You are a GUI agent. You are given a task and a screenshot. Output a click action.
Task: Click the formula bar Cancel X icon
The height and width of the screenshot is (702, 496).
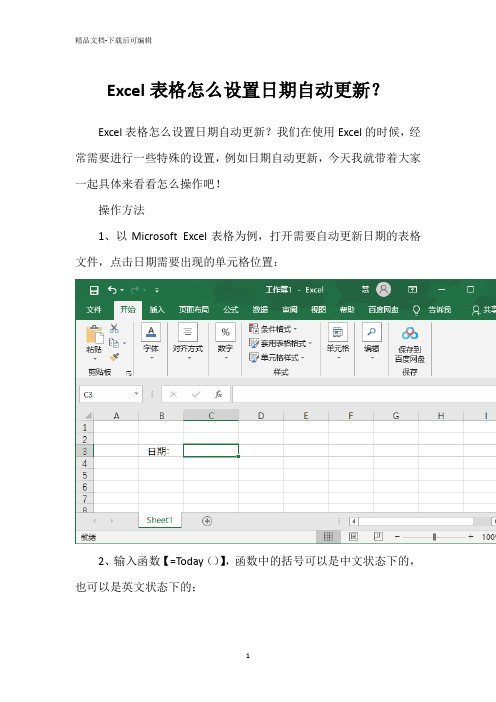click(173, 394)
